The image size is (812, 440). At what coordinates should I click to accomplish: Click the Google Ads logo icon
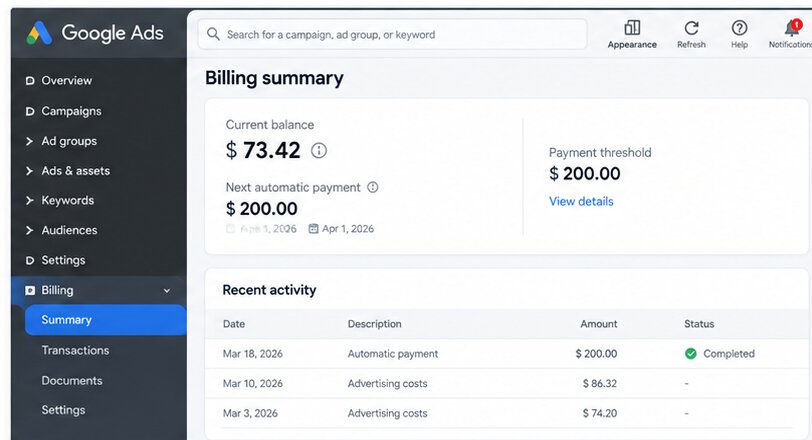pyautogui.click(x=39, y=33)
